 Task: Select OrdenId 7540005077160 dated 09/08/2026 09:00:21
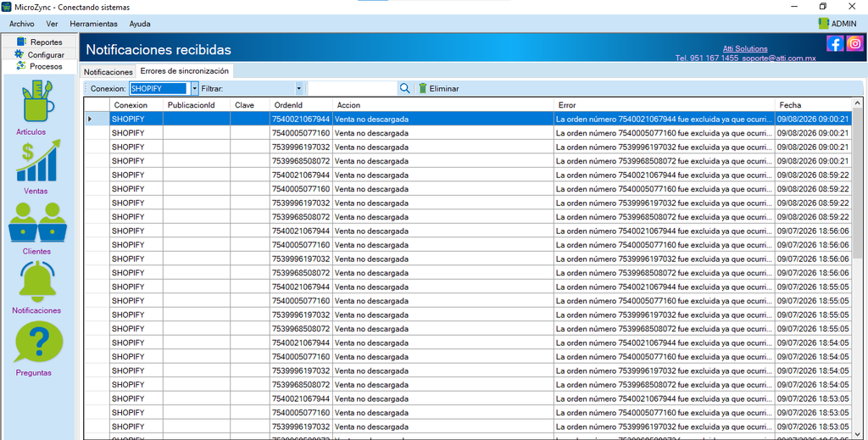click(x=301, y=133)
